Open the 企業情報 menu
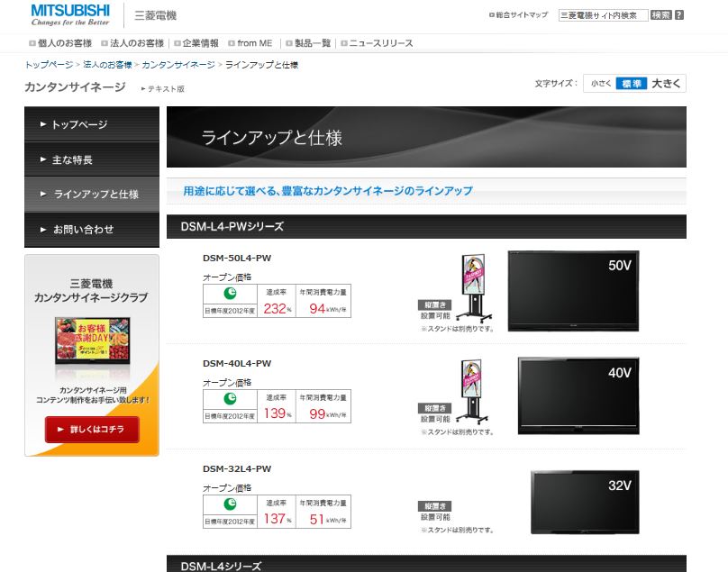 tap(196, 43)
